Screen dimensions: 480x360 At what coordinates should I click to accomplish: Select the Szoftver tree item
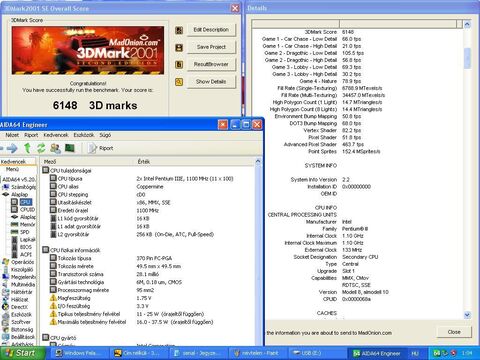point(17,322)
